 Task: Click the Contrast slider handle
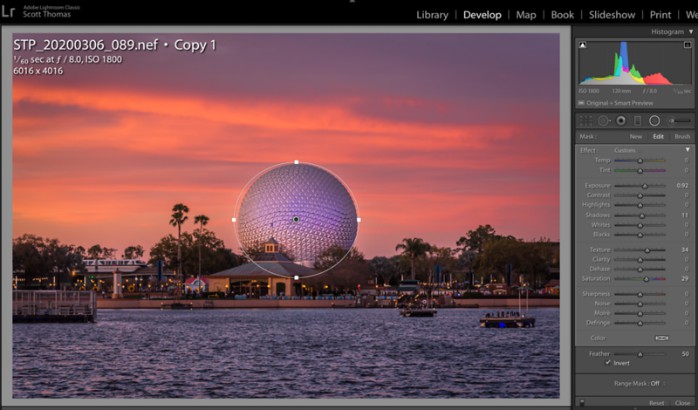coord(640,195)
